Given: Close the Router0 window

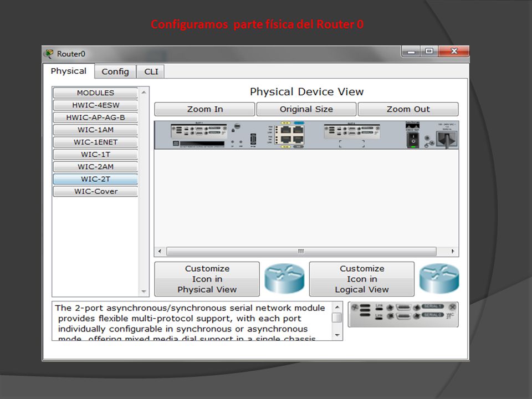Looking at the screenshot, I should pyautogui.click(x=454, y=51).
